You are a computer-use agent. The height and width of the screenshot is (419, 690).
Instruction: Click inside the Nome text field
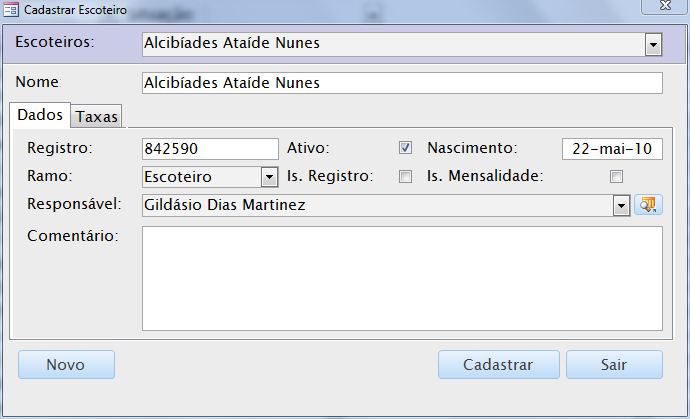click(402, 83)
